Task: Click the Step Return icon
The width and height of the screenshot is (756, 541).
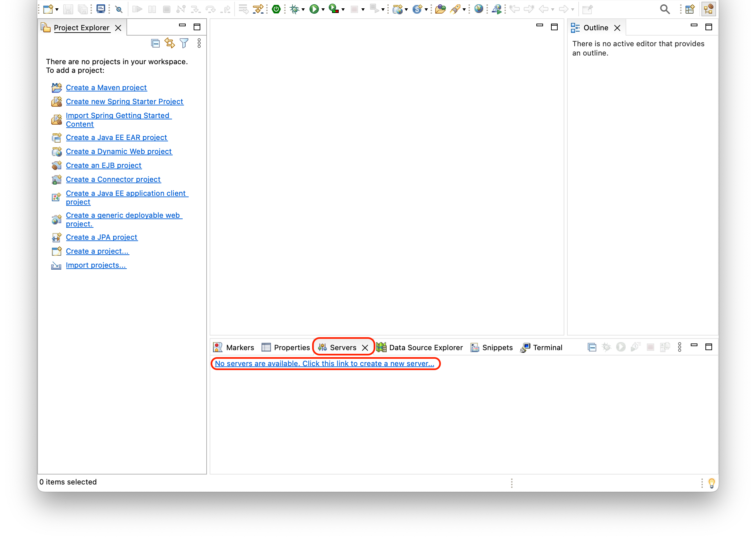Action: pos(226,9)
